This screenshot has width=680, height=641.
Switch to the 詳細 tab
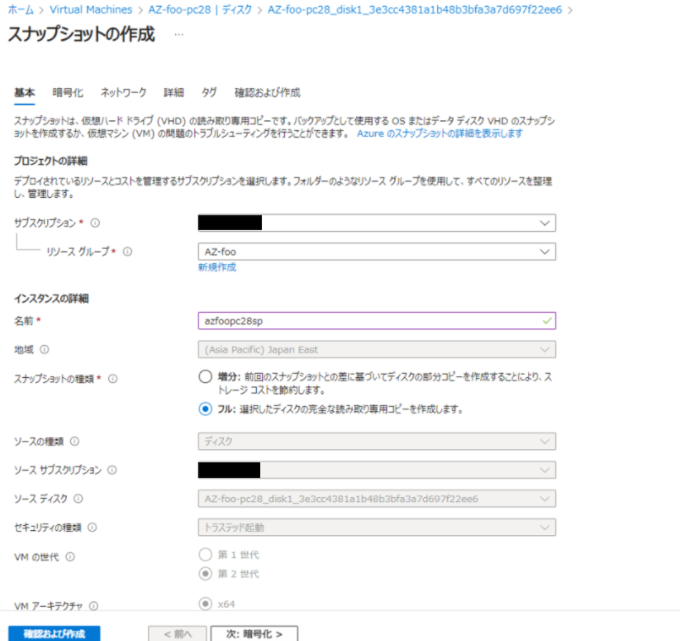coord(174,92)
